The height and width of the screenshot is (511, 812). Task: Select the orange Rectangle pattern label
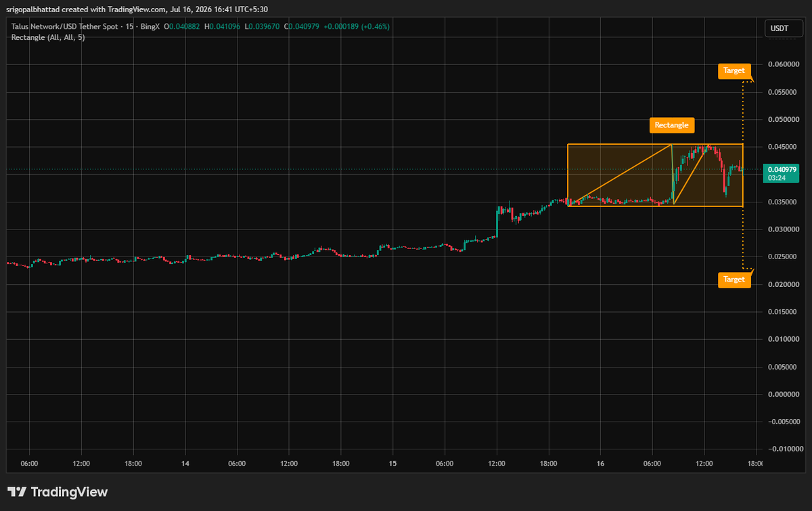click(x=672, y=125)
